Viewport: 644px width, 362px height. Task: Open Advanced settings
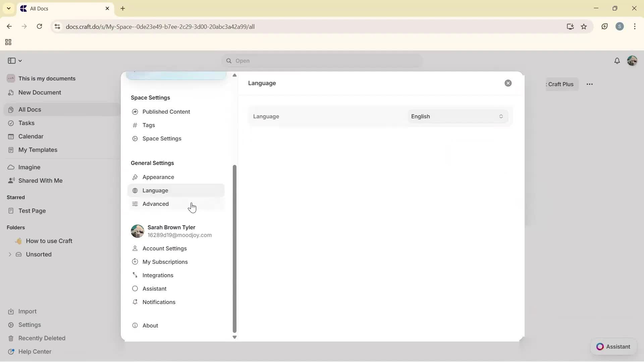pyautogui.click(x=155, y=204)
